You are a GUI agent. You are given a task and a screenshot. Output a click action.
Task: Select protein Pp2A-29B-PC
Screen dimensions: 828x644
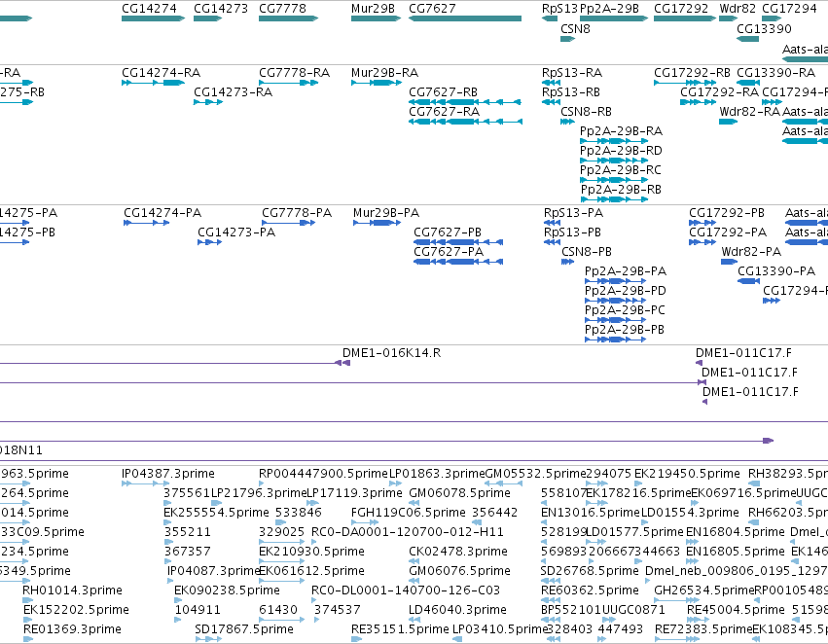(x=615, y=320)
